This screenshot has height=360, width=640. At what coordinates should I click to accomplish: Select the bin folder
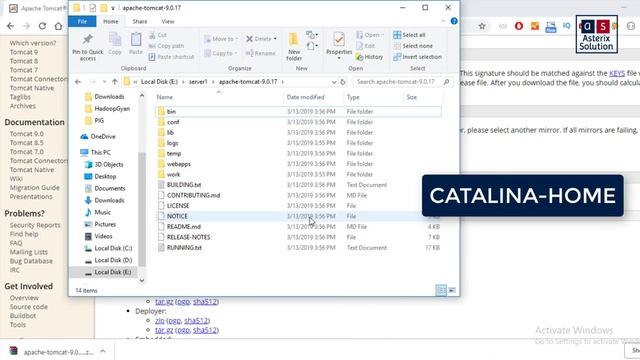pos(298,111)
